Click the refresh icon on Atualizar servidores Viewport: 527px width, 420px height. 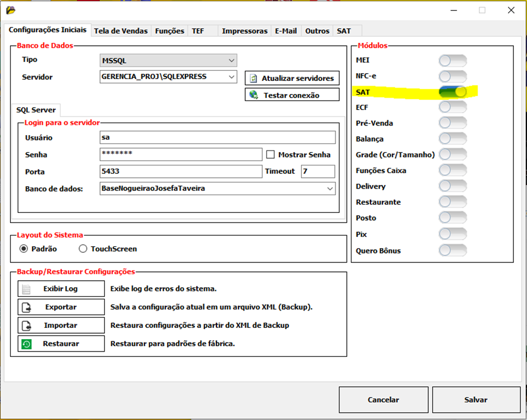point(253,79)
